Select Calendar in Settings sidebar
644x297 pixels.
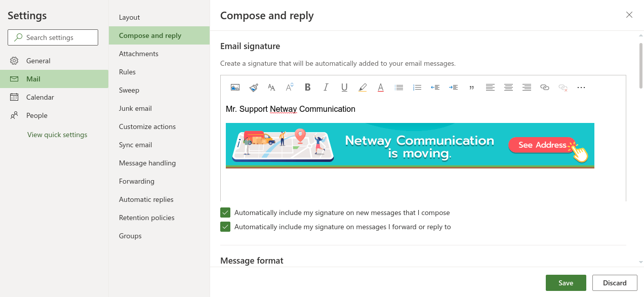tap(40, 97)
